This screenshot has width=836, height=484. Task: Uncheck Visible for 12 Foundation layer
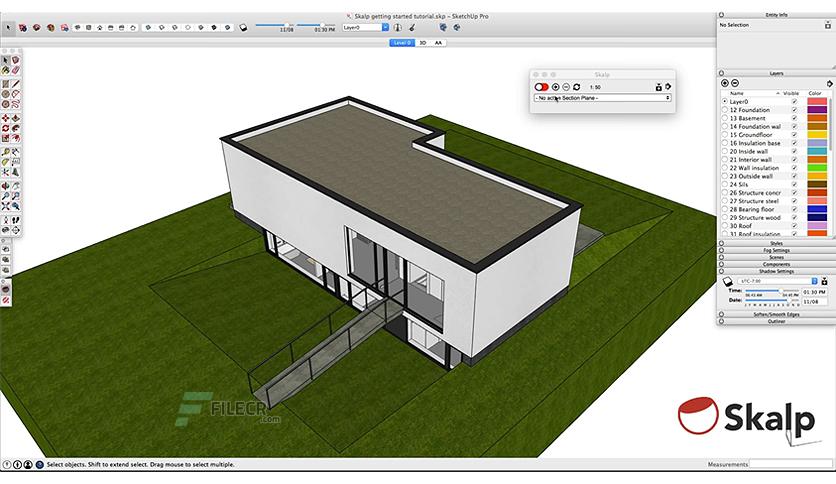coord(794,110)
